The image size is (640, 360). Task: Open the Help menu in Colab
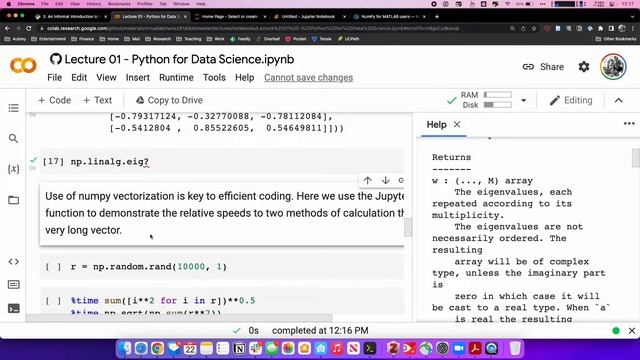244,78
